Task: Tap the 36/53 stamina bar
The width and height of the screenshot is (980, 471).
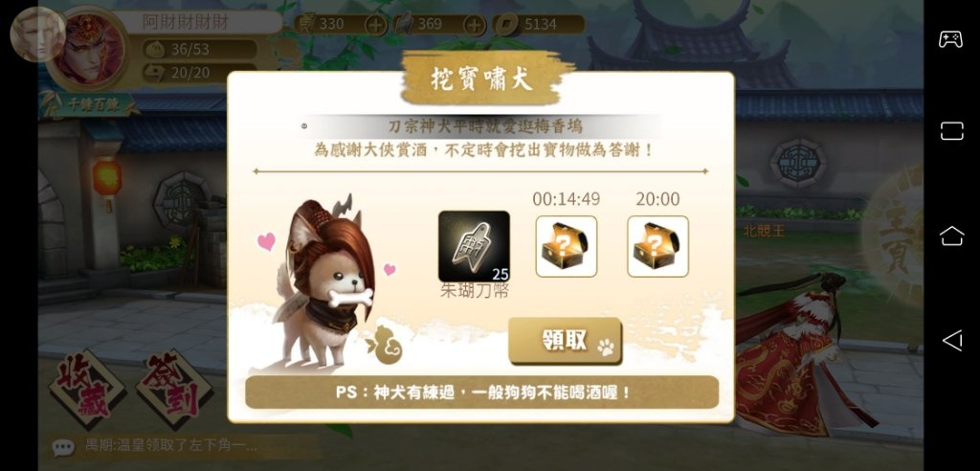Action: coord(199,50)
